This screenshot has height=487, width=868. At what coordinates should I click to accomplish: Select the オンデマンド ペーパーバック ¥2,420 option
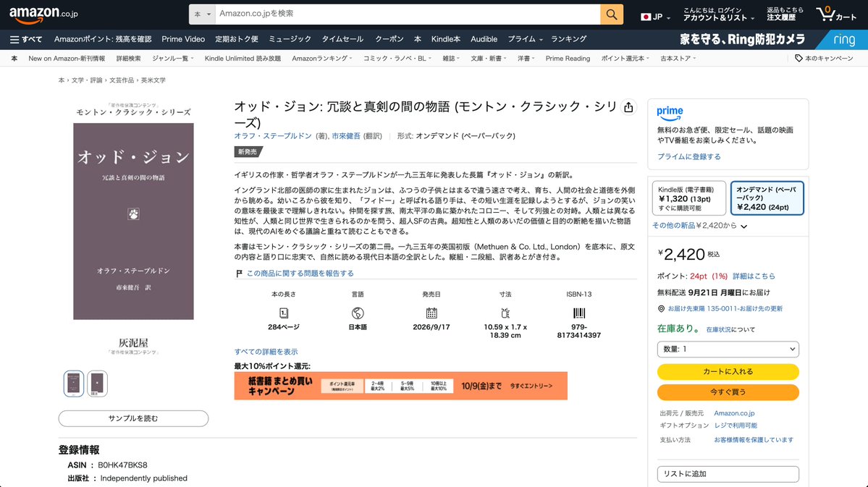(767, 198)
